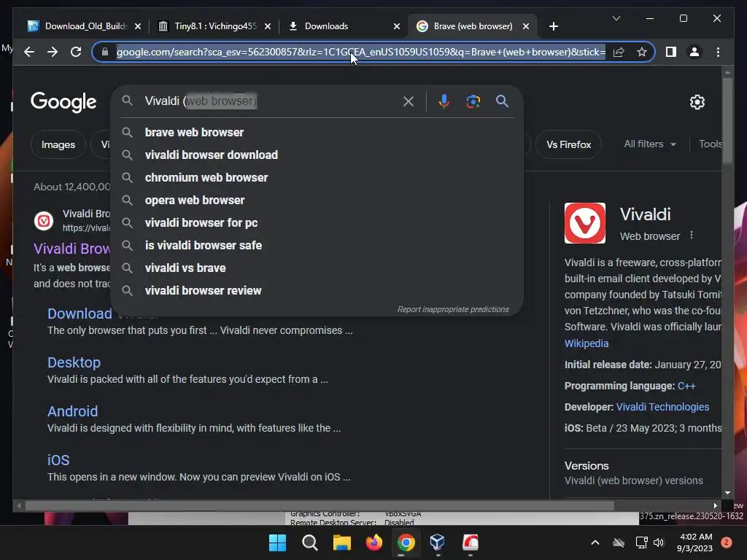Viewport: 747px width, 560px height.
Task: Go forward using the browser forward arrow
Action: click(53, 52)
